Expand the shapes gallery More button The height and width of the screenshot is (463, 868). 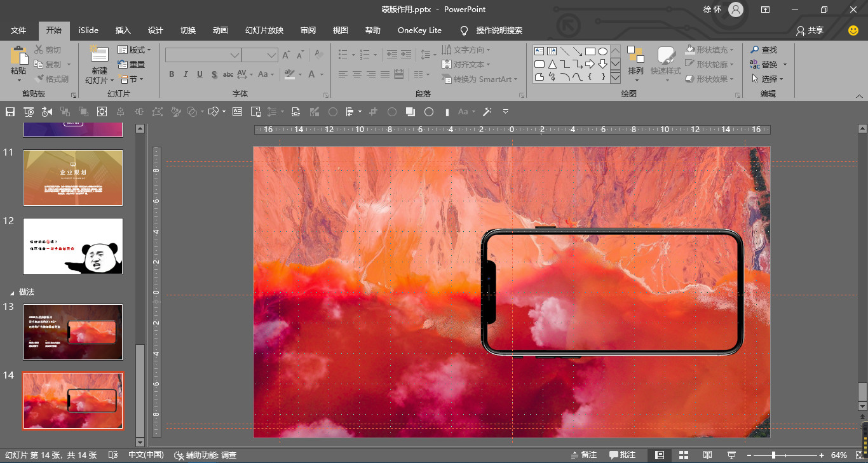615,77
